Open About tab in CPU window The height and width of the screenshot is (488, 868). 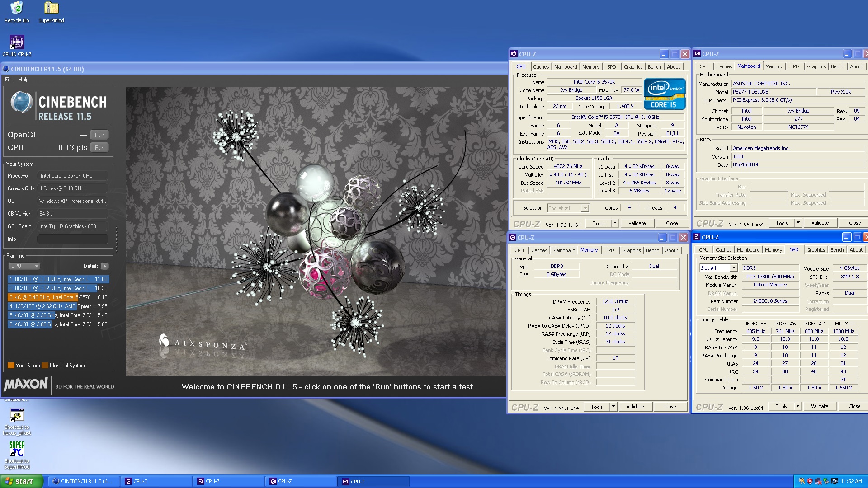[674, 67]
